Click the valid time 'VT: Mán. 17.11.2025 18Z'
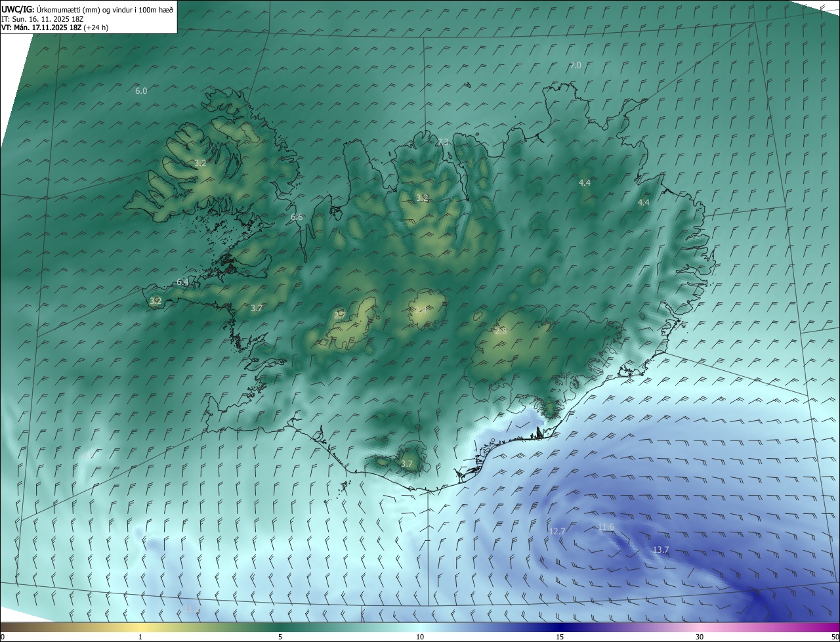This screenshot has height=642, width=840. pyautogui.click(x=41, y=28)
